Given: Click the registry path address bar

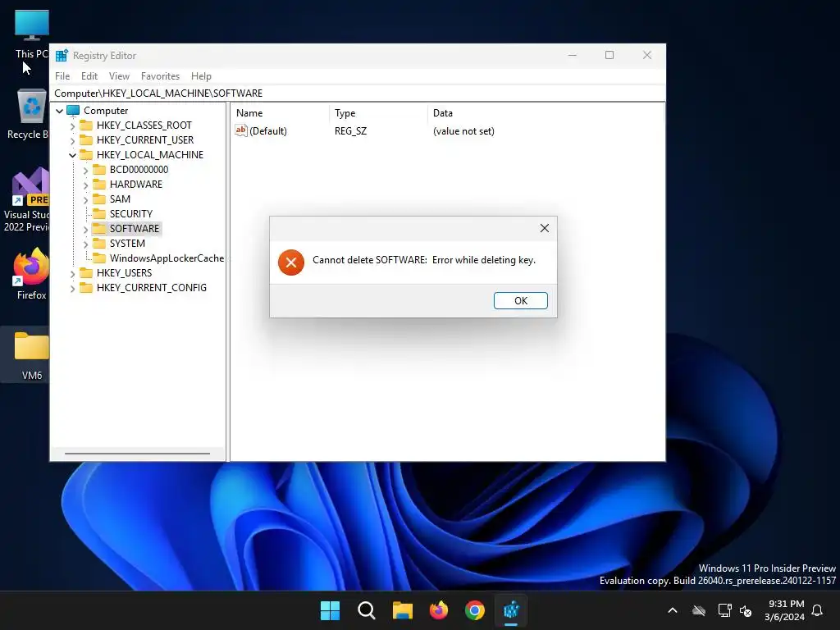Looking at the screenshot, I should click(x=358, y=94).
